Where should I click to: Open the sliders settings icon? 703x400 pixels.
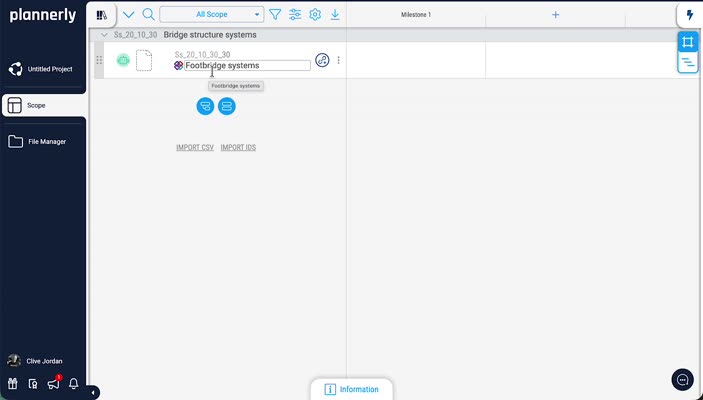295,15
